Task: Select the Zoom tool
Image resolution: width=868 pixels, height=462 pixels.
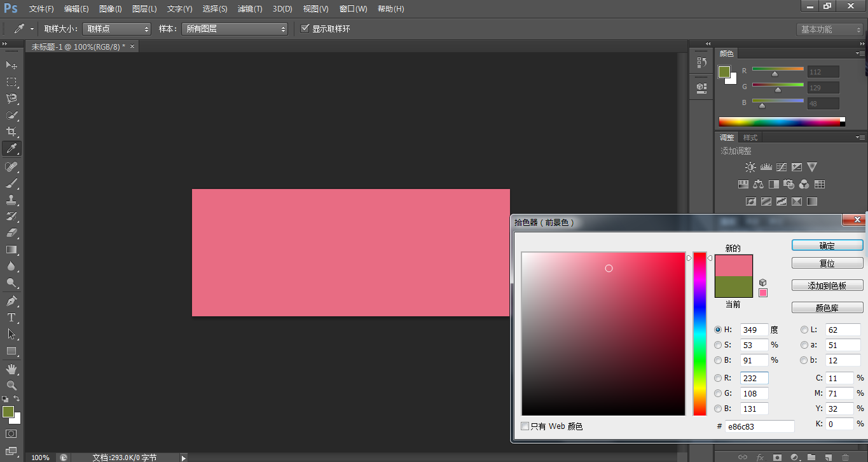Action: [11, 386]
